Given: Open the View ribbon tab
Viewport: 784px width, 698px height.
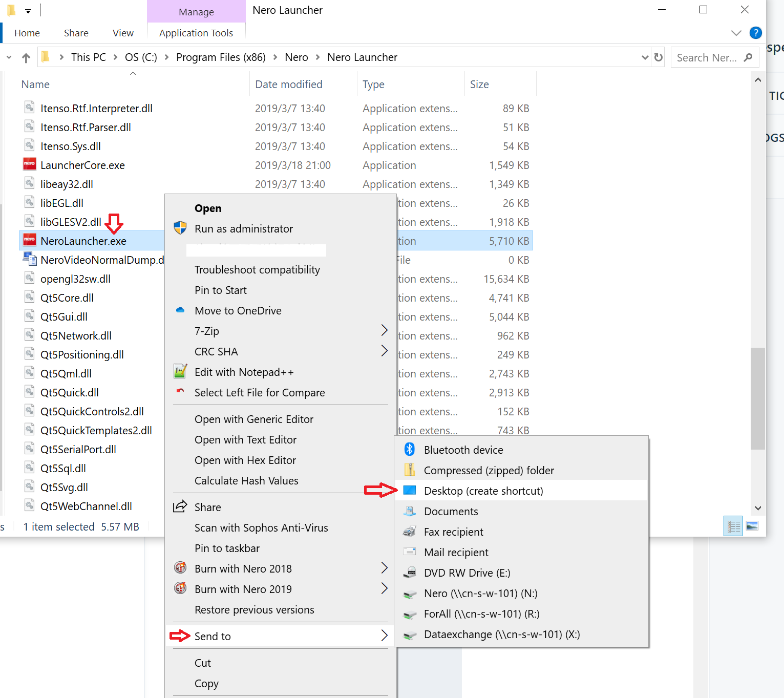Looking at the screenshot, I should pos(123,33).
